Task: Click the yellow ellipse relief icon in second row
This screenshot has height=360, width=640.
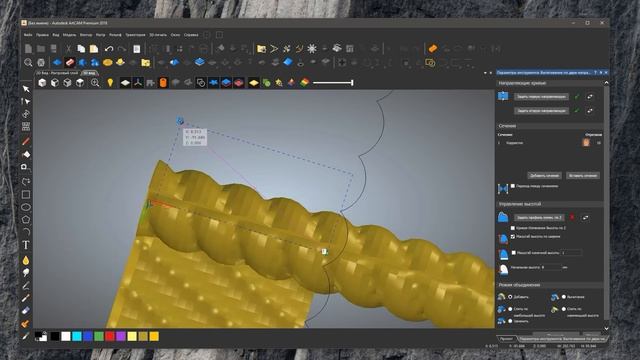Action: click(108, 62)
